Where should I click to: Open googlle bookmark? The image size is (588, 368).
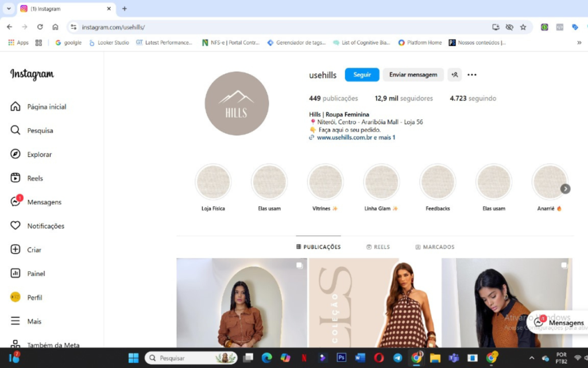68,43
